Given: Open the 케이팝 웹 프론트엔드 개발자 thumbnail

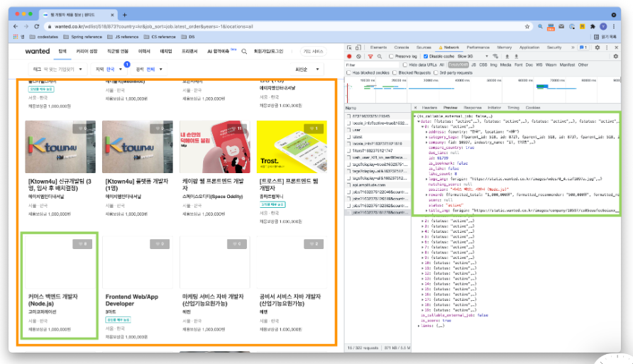Looking at the screenshot, I should pos(215,147).
